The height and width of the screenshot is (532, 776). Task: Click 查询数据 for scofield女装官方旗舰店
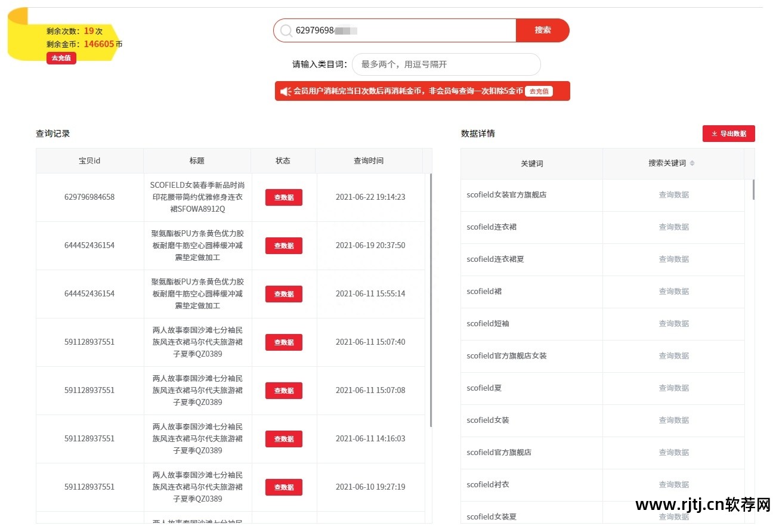[673, 195]
